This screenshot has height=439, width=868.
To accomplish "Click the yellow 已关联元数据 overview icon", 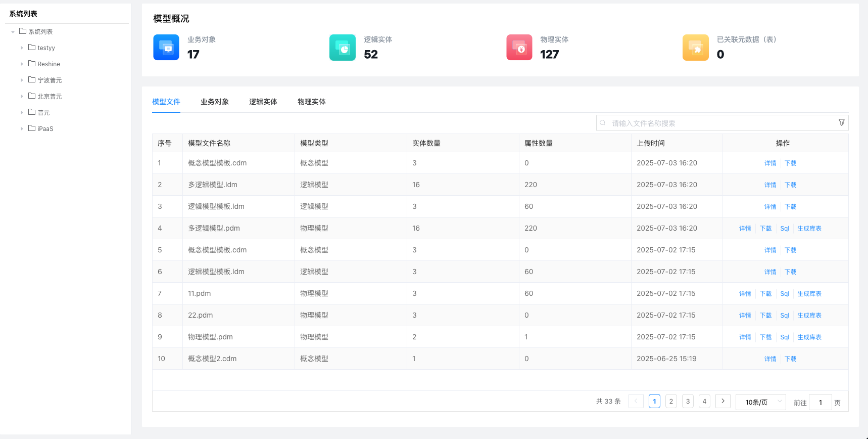I will click(695, 48).
